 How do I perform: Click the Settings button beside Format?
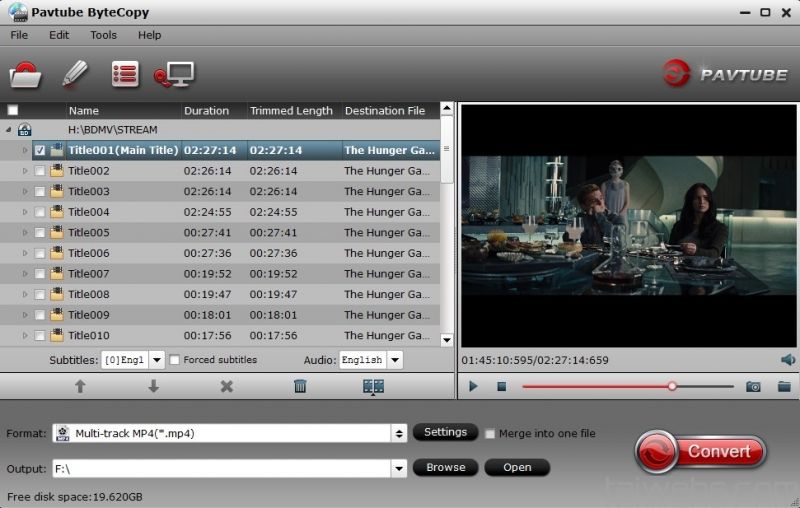(x=445, y=432)
